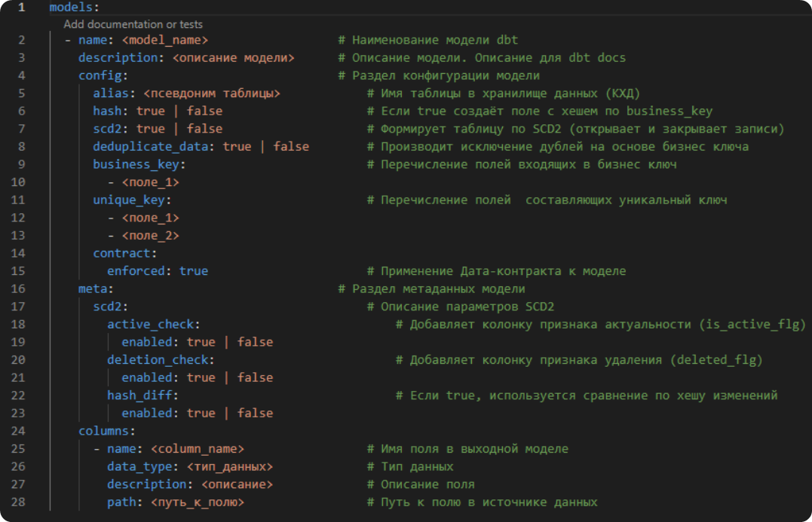Click the 'Add documentation or tests' code lens

(133, 24)
